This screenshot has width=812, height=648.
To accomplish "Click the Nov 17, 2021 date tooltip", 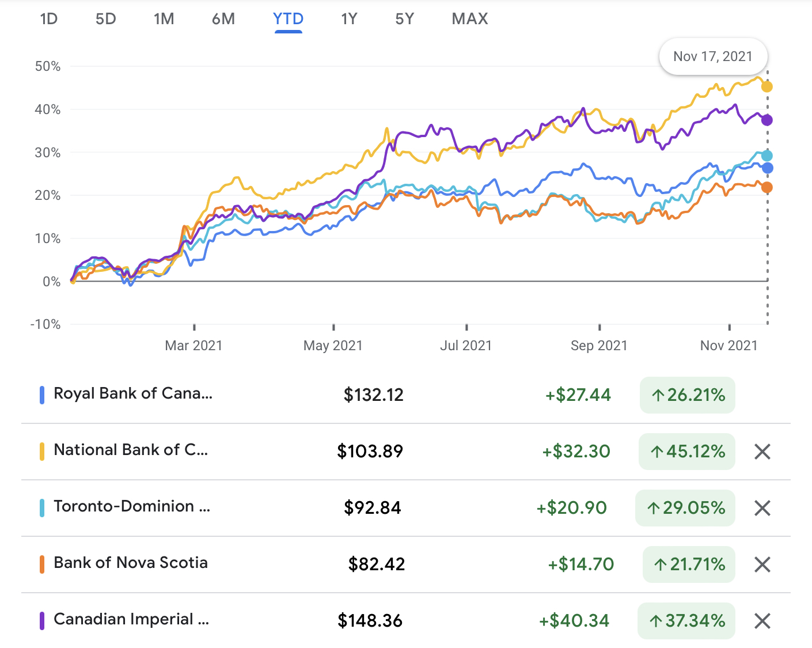I will (x=713, y=56).
